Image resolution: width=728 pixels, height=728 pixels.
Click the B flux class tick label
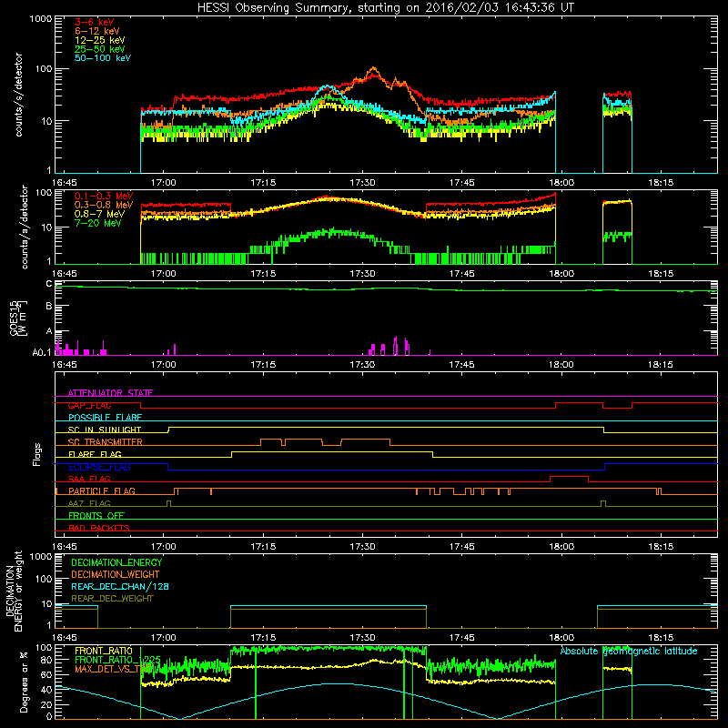click(x=49, y=307)
